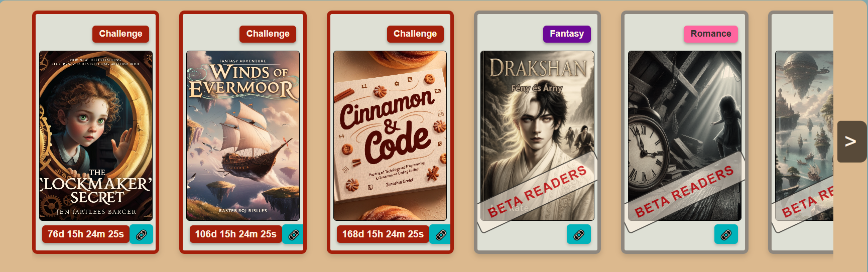Copy link for The Lockmaker's Secret card
The height and width of the screenshot is (272, 868).
point(142,234)
